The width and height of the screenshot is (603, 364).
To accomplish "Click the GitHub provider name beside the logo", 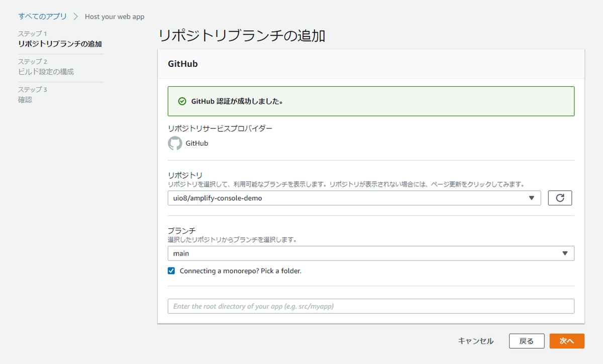I will (x=197, y=143).
